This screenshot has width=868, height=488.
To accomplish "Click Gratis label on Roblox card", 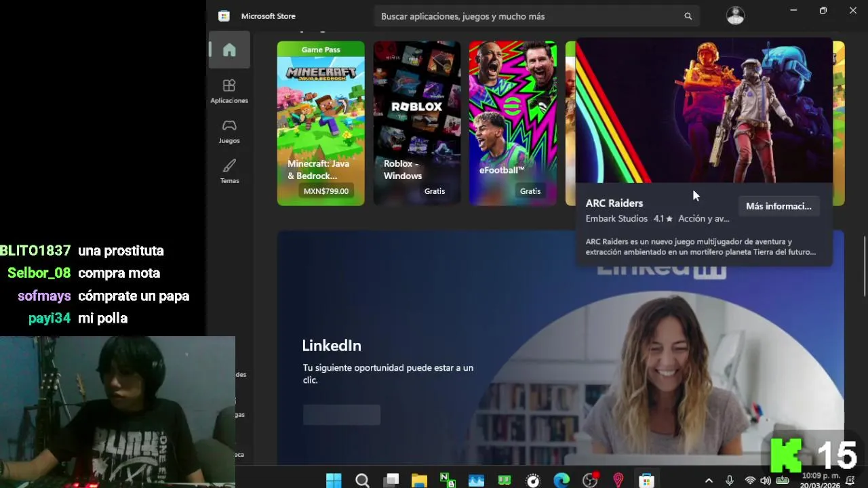I will (x=435, y=191).
